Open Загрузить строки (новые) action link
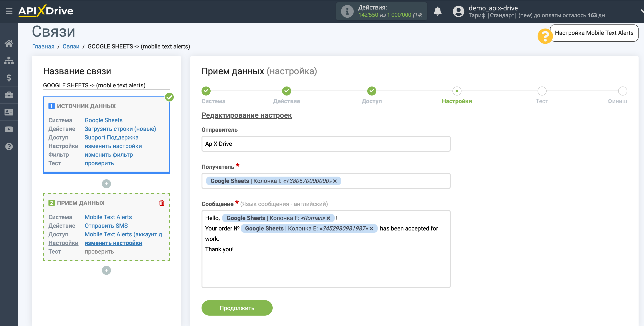This screenshot has height=326, width=644. (120, 129)
